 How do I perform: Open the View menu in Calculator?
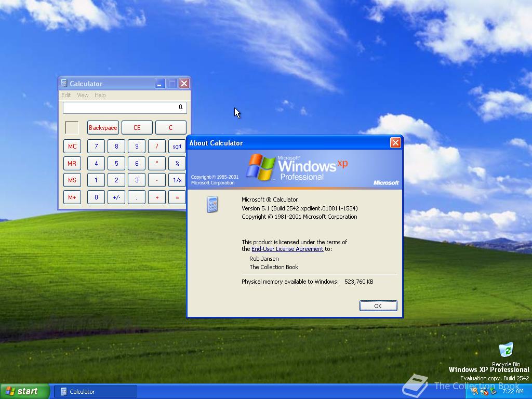83,95
